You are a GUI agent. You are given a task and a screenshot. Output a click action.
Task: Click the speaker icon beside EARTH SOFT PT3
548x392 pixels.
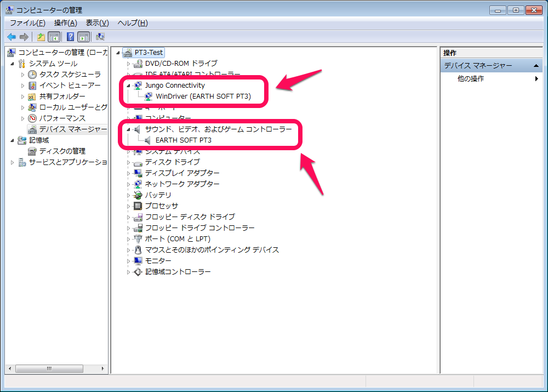(148, 140)
